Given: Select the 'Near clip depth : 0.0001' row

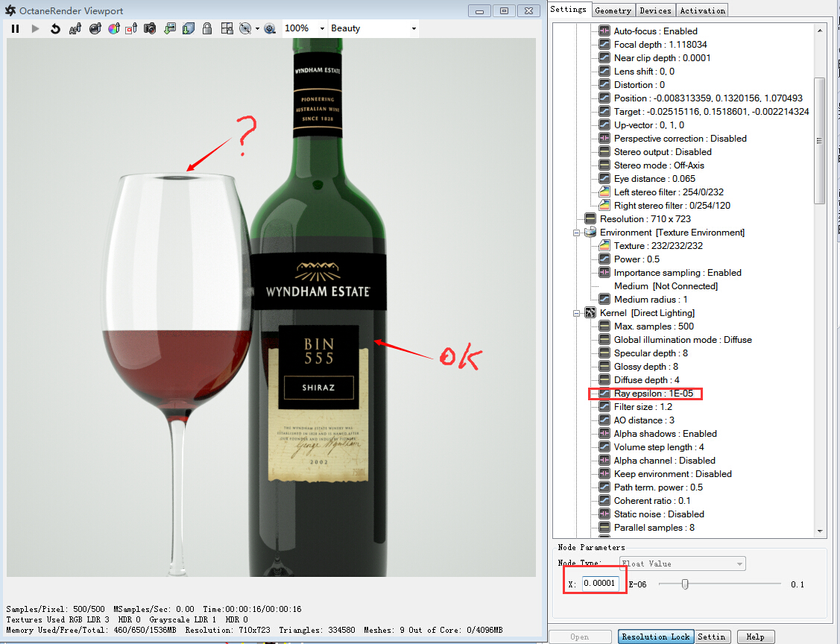Looking at the screenshot, I should [662, 58].
